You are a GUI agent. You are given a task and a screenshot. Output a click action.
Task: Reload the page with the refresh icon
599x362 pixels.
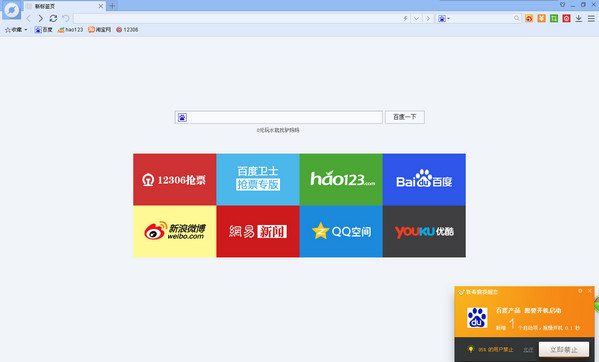click(53, 18)
